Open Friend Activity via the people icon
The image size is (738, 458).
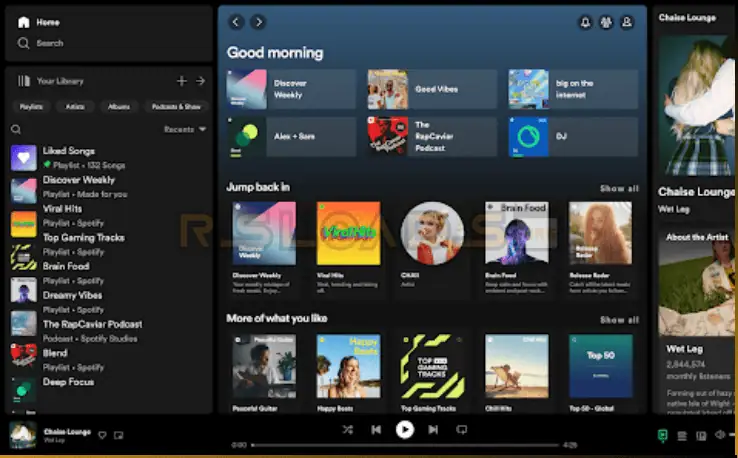(x=606, y=22)
